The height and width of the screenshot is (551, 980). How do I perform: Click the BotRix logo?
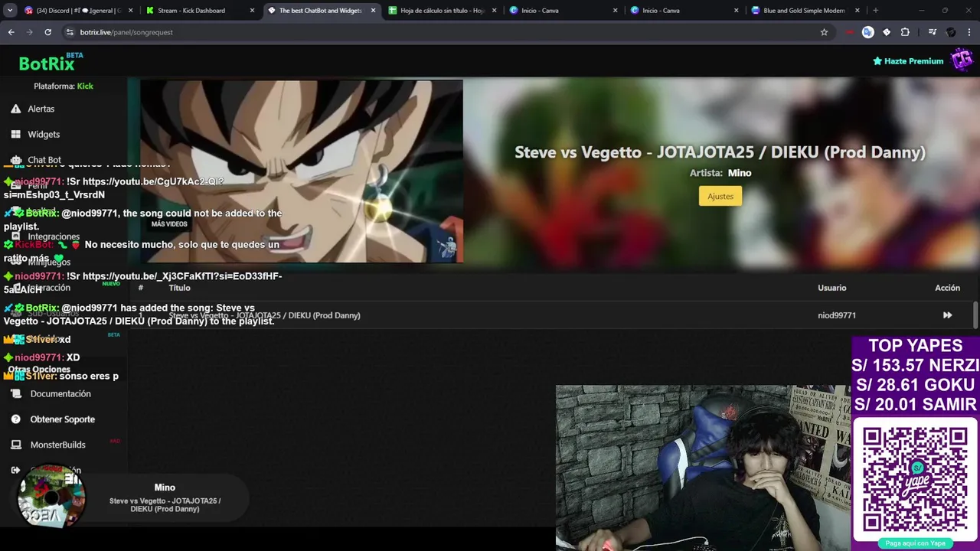tap(51, 62)
